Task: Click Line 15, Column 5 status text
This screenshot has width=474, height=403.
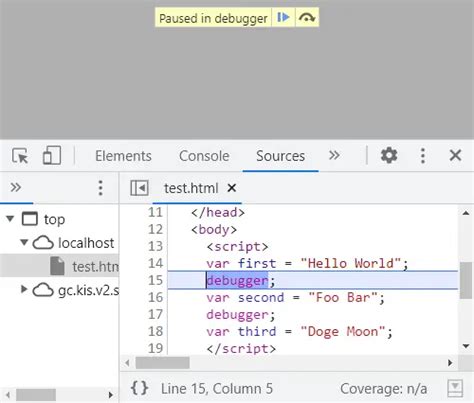Action: [217, 389]
